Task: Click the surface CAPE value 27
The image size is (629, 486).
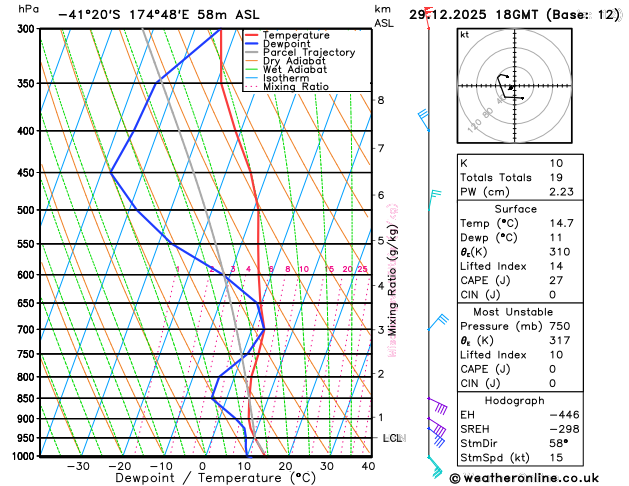Action: coord(556,281)
